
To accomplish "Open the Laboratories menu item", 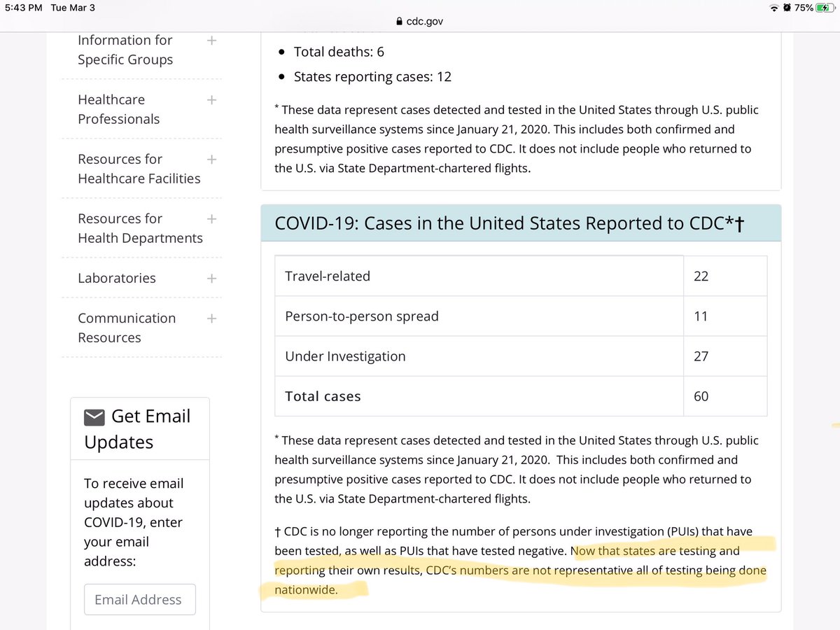I will 117,278.
